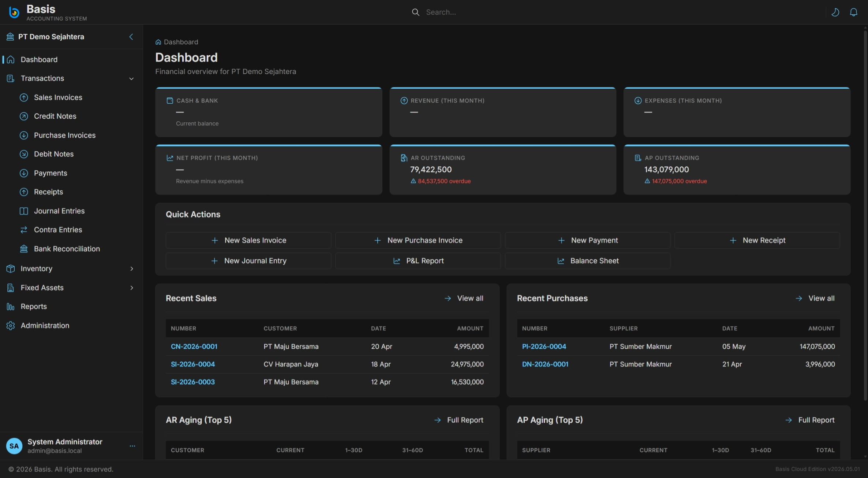Viewport: 868px width, 478px height.
Task: Click the page vertical scrollbar
Action: click(x=865, y=215)
